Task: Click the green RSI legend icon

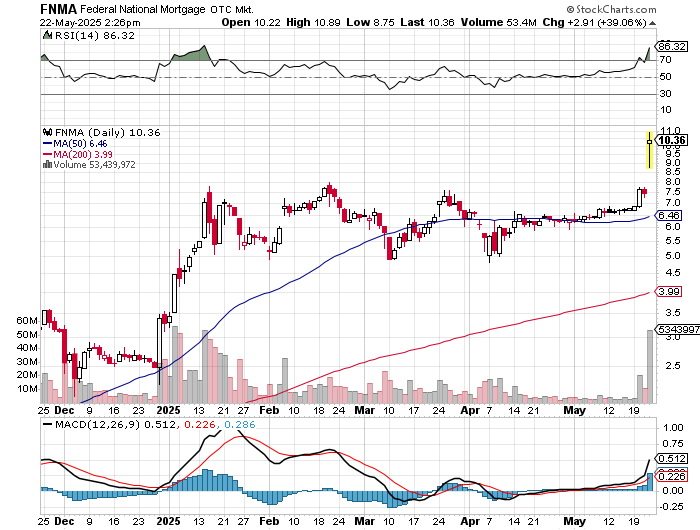Action: click(x=47, y=35)
